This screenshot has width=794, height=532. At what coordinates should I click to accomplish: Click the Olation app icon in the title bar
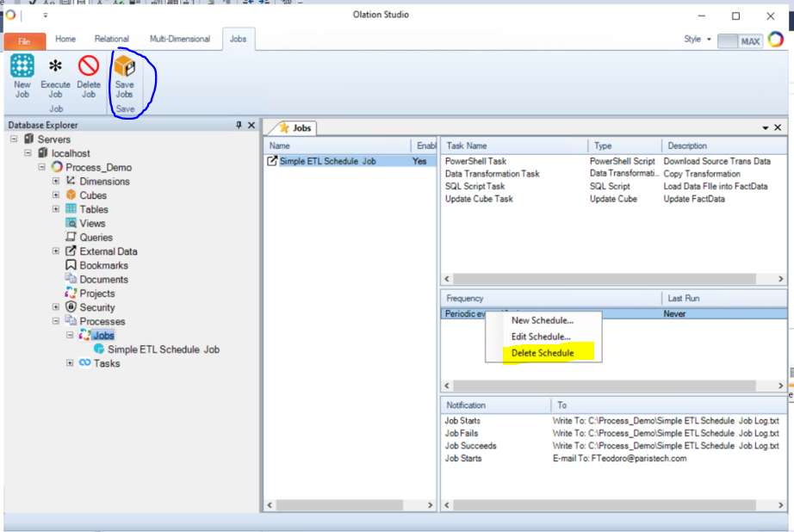[x=10, y=15]
